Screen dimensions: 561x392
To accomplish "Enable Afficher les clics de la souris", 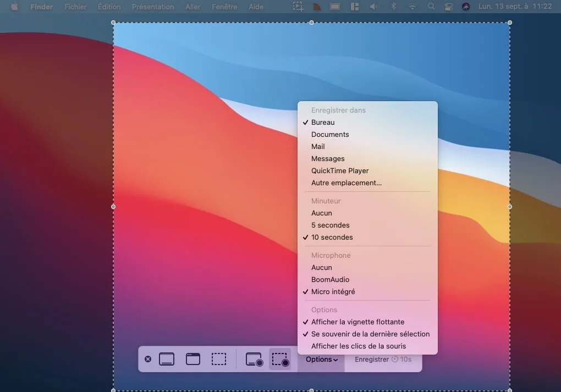I will click(x=367, y=346).
